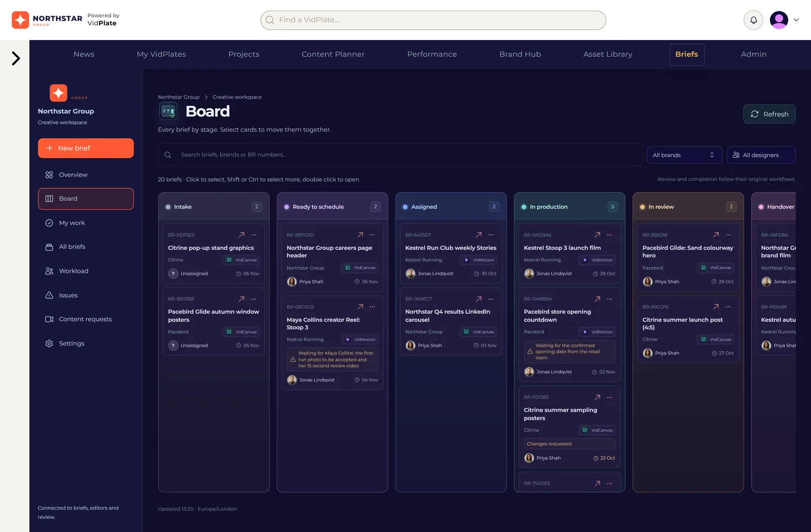811x532 pixels.
Task: Open more options for Pacebird store opening countdown
Action: tap(610, 299)
